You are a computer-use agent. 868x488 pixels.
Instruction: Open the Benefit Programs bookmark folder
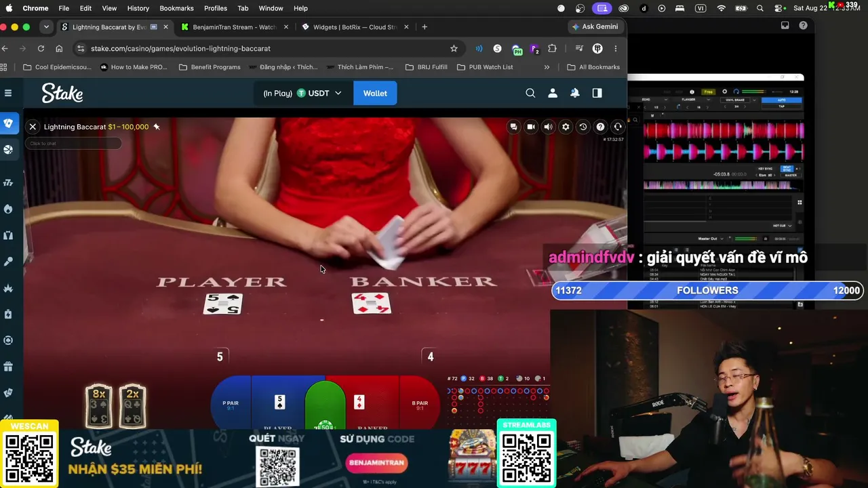click(x=210, y=67)
